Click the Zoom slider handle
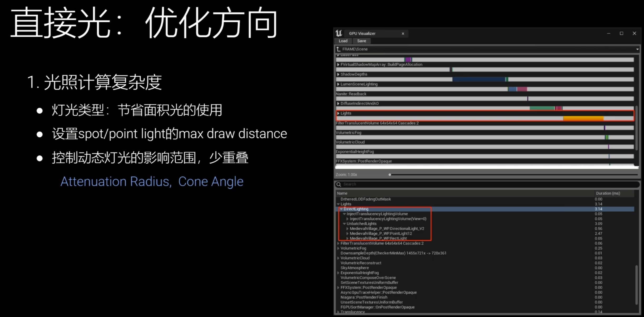The image size is (644, 317). tap(390, 175)
